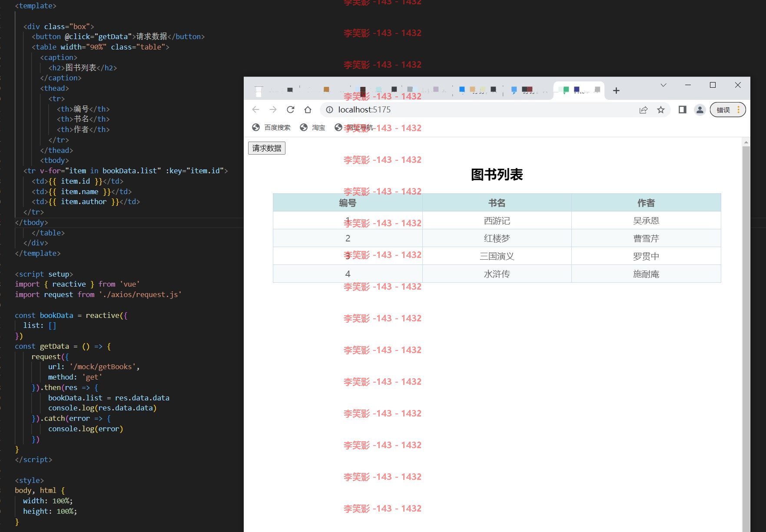
Task: Click the page scrollbar up arrow
Action: (x=746, y=142)
